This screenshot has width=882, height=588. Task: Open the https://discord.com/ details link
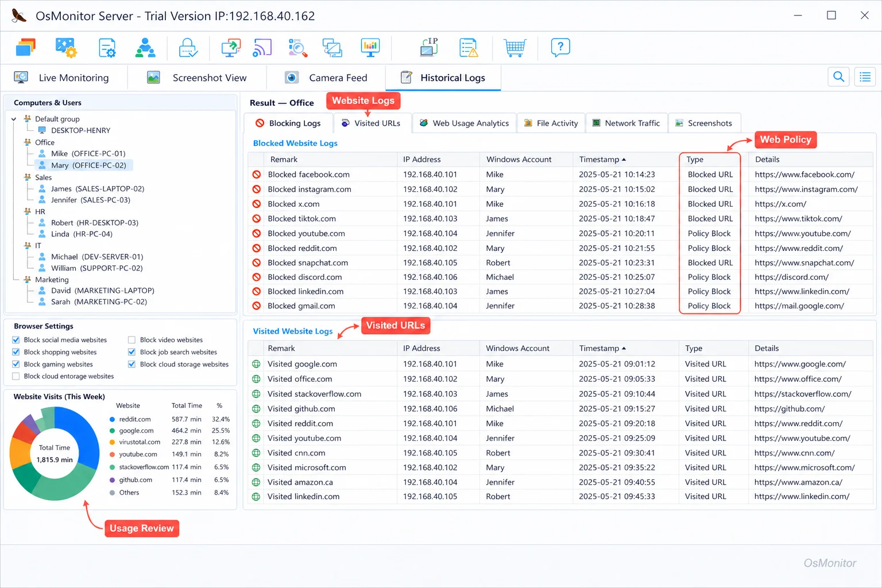click(x=792, y=277)
